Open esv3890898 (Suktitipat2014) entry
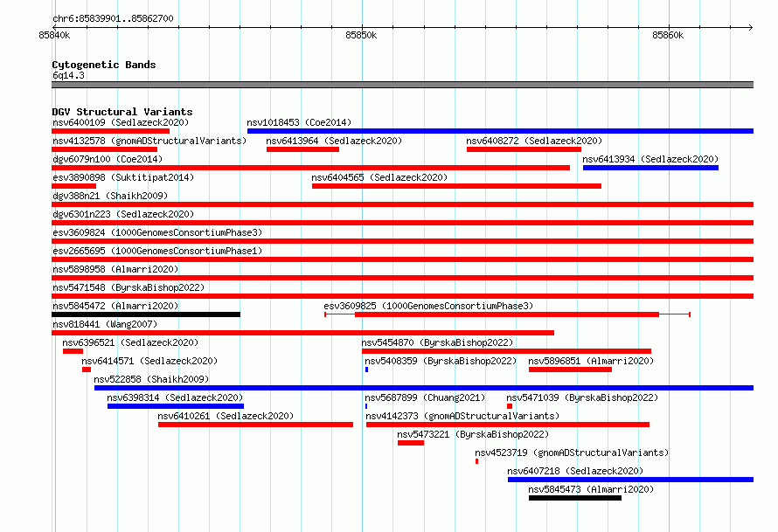This screenshot has height=532, width=778. pos(123,177)
